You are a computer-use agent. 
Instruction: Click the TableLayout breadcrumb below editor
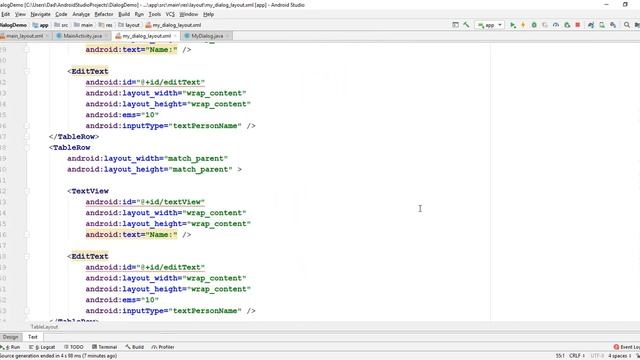pos(44,327)
